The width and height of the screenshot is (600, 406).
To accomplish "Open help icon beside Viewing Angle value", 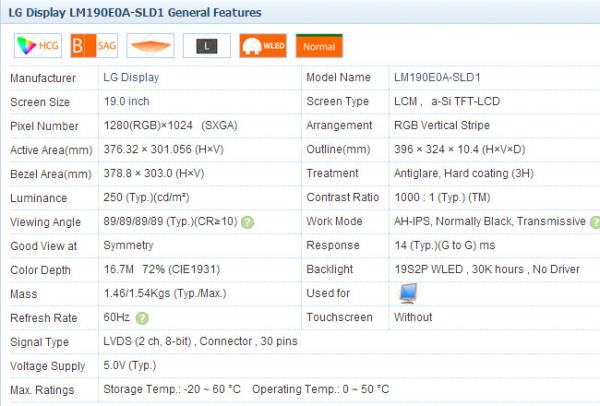I will pos(248,222).
